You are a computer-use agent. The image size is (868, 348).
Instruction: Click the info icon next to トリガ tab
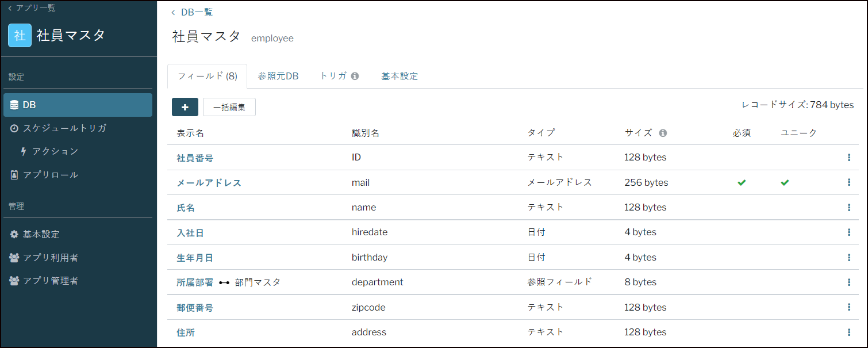(x=355, y=76)
